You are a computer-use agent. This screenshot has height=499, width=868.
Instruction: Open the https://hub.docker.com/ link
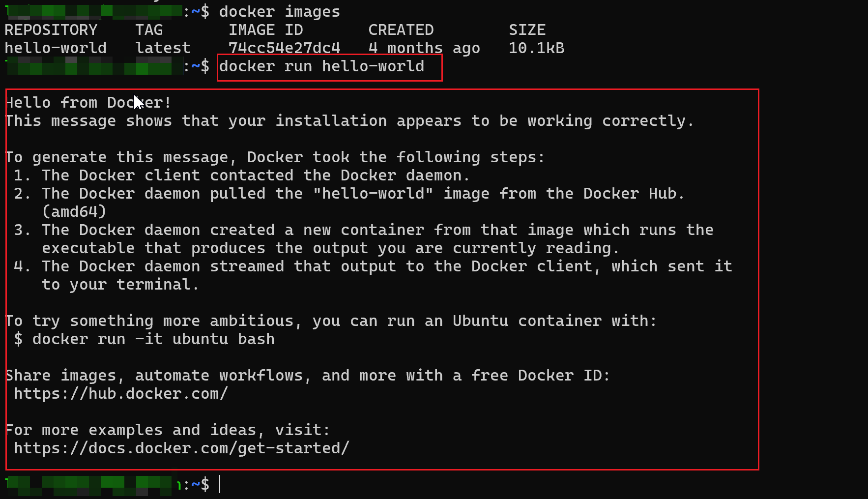coord(121,394)
